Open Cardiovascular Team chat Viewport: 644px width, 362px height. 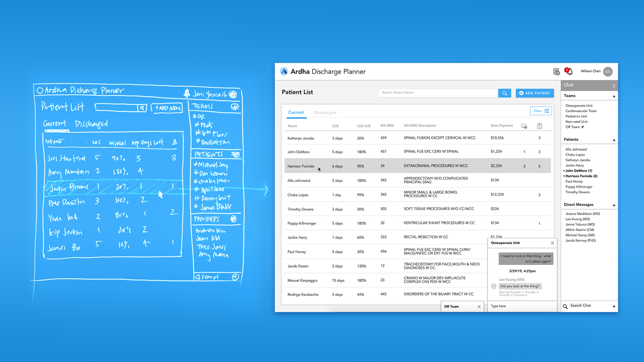pos(581,111)
